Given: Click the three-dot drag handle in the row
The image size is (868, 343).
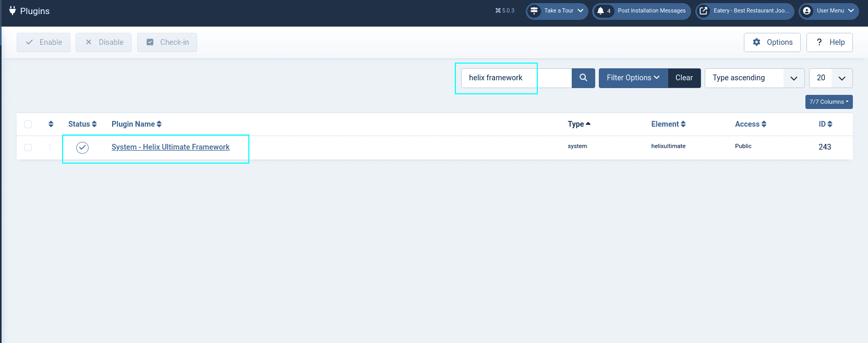Looking at the screenshot, I should [50, 148].
